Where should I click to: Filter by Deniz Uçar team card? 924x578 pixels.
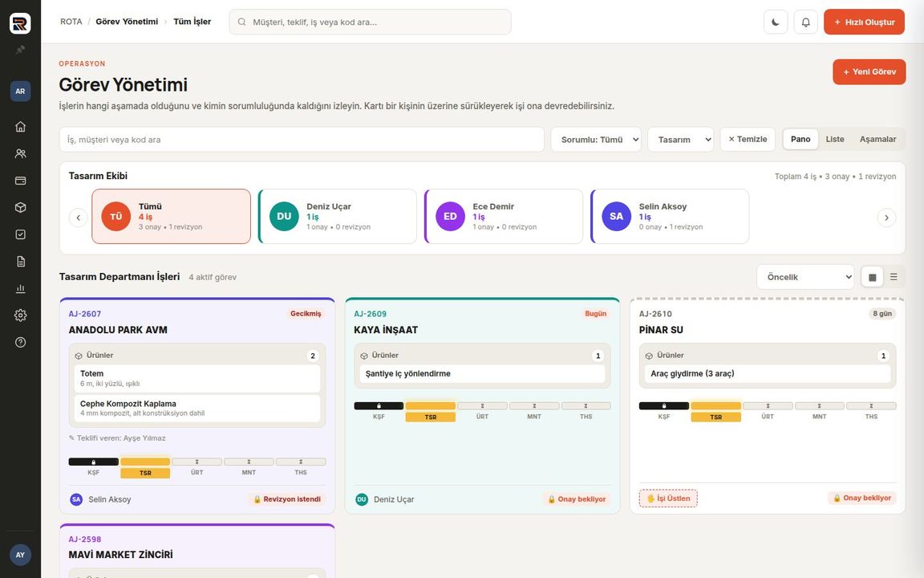(338, 217)
